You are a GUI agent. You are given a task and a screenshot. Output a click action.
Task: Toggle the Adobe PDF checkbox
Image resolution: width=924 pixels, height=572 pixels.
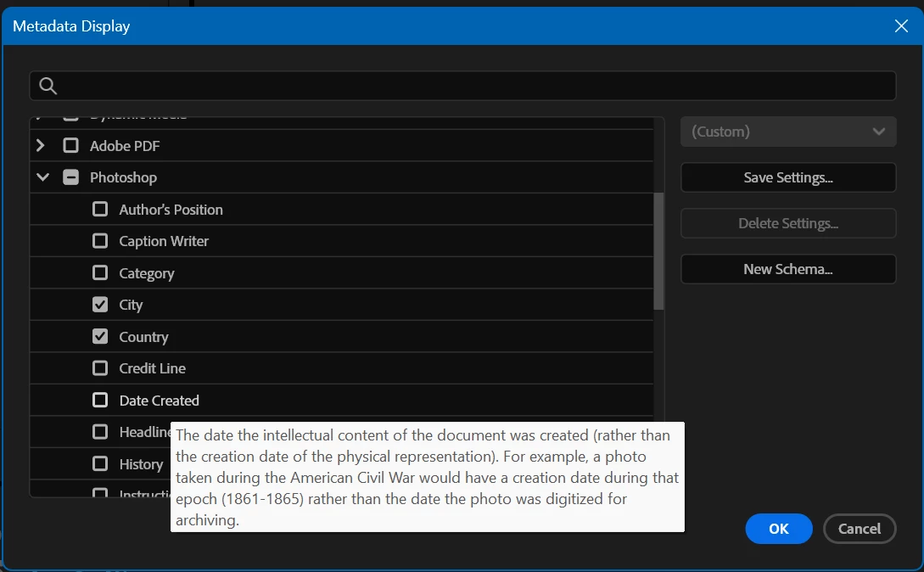tap(70, 145)
